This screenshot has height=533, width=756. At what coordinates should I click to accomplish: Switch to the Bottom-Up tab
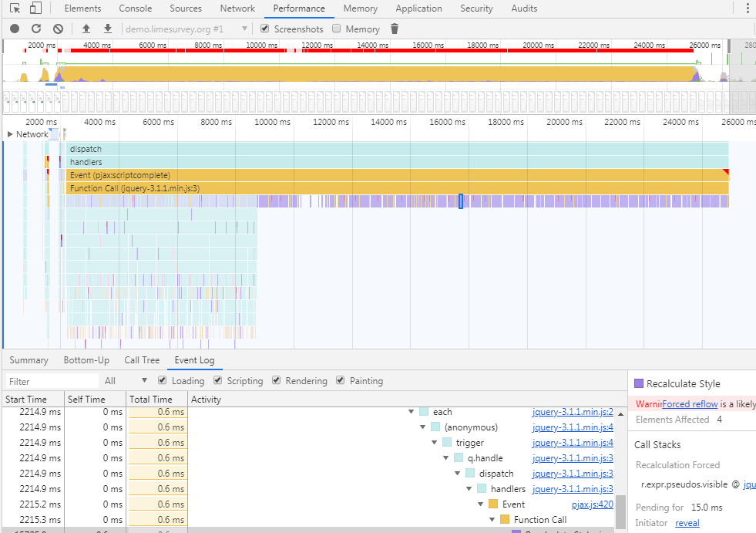click(x=86, y=360)
